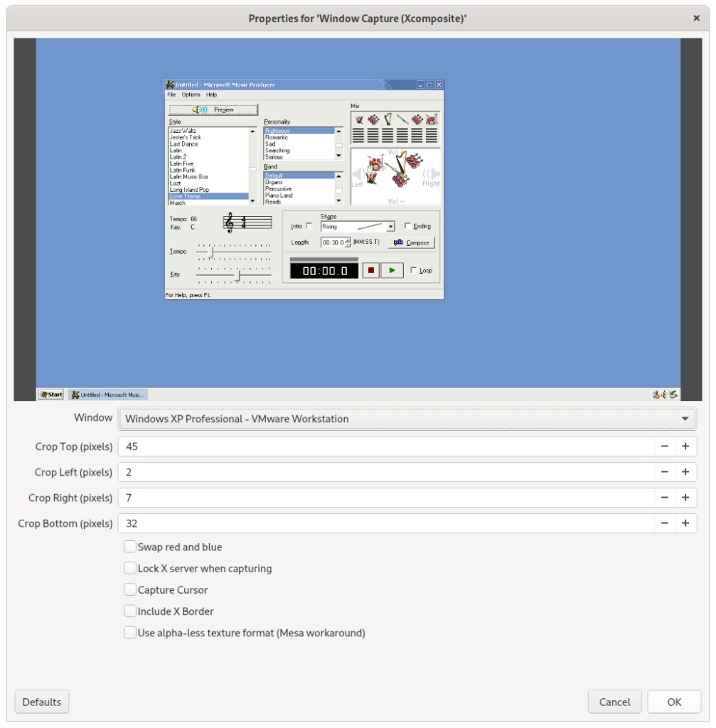This screenshot has width=716, height=728.
Task: Enable Use alpha-less texture format option
Action: [130, 632]
